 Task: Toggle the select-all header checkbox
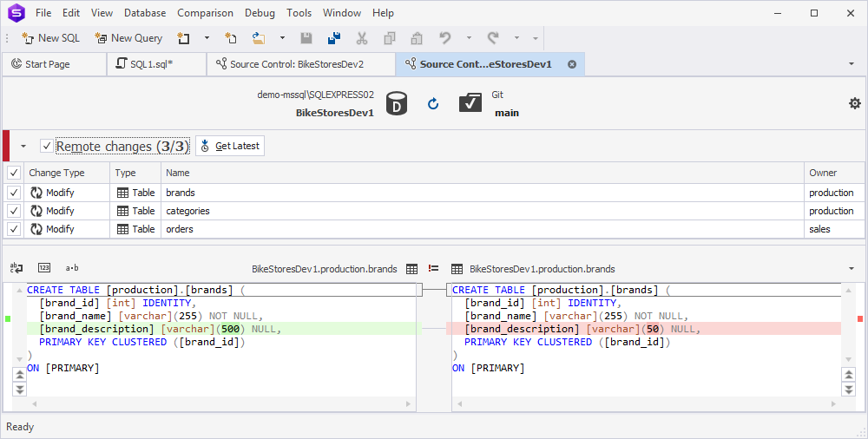coord(13,173)
